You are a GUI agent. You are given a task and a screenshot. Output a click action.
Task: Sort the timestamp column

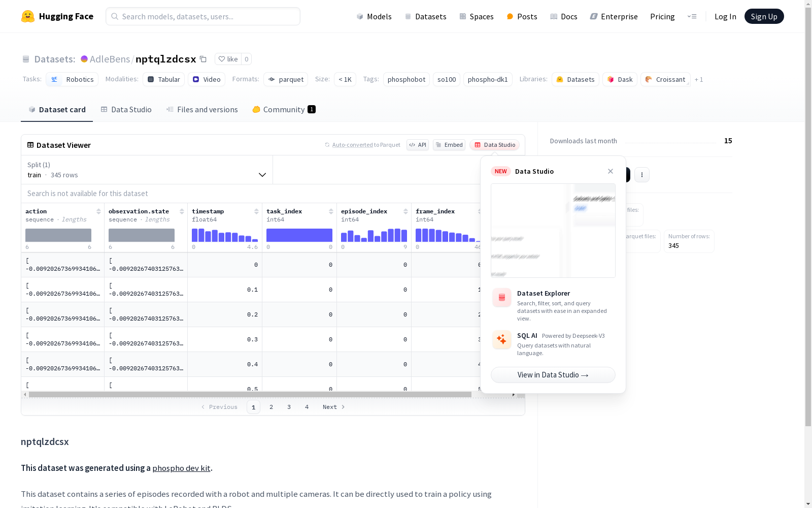click(256, 211)
